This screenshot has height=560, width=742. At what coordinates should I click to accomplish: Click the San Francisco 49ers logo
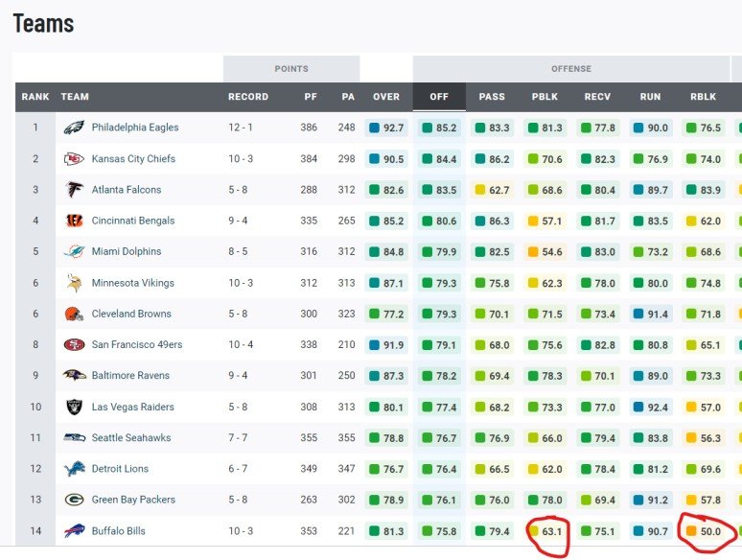coord(74,344)
